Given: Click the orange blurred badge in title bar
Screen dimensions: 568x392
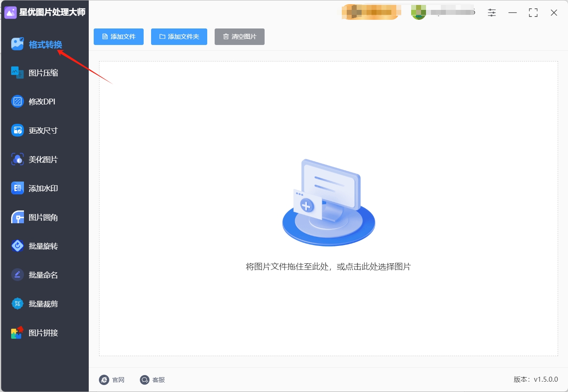Looking at the screenshot, I should pyautogui.click(x=371, y=12).
